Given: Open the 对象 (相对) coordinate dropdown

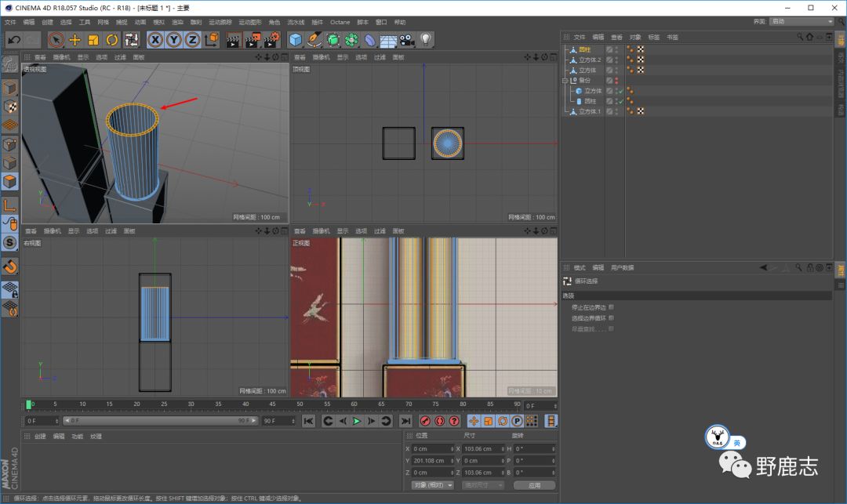Looking at the screenshot, I should pyautogui.click(x=432, y=485).
